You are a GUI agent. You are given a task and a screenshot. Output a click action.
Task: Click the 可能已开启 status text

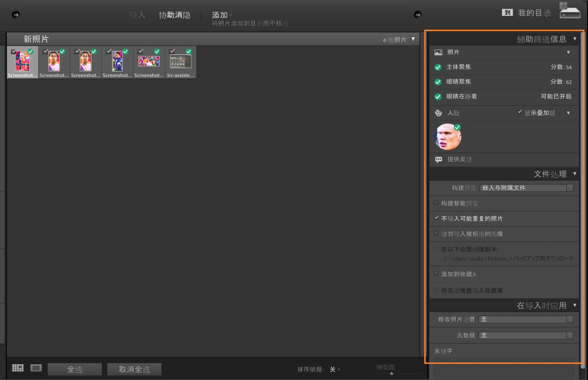coord(556,96)
